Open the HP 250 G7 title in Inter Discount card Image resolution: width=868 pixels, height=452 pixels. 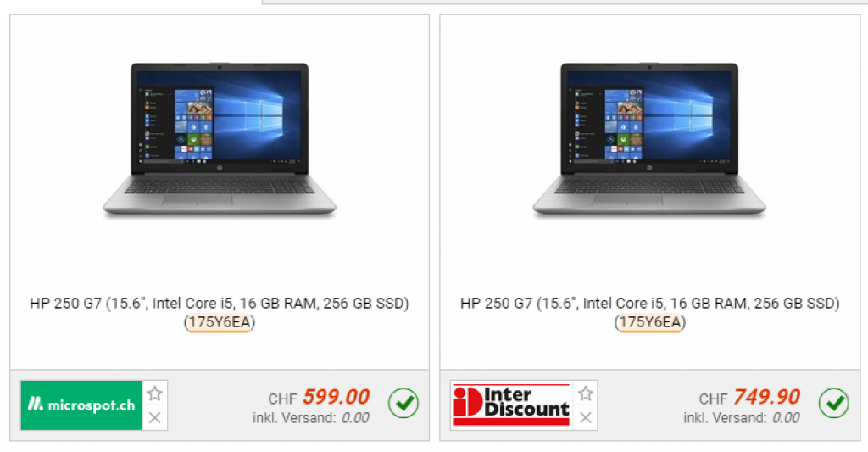pyautogui.click(x=650, y=312)
